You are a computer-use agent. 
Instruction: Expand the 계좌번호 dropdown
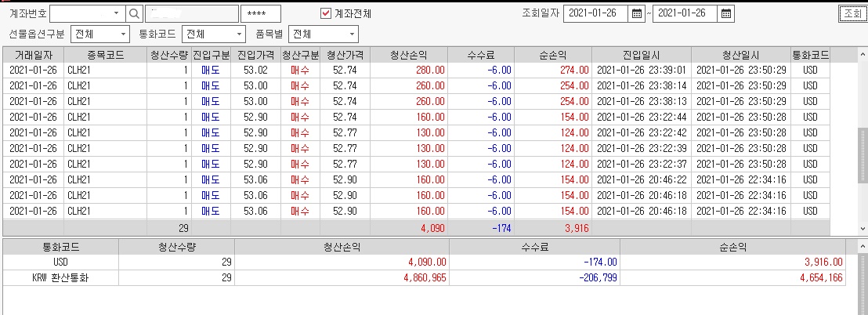[x=116, y=13]
